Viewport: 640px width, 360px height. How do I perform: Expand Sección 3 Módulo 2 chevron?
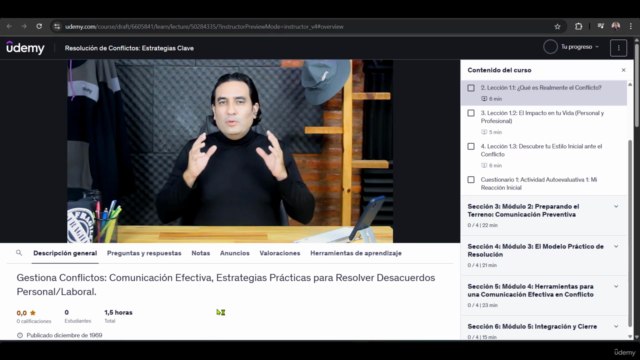pyautogui.click(x=616, y=207)
